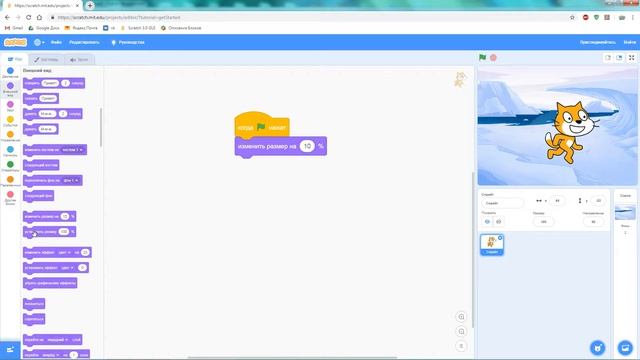
Task: Open the add extension button at bottom left
Action: [x=10, y=350]
